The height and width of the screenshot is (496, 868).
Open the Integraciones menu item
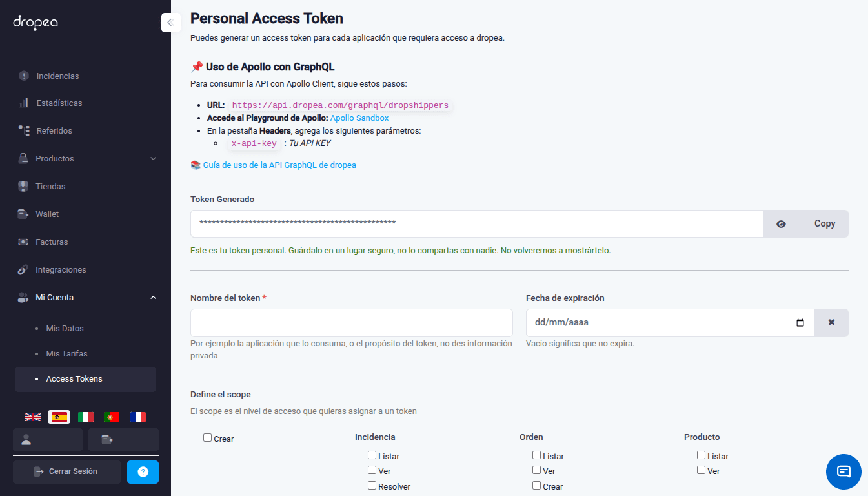click(61, 270)
